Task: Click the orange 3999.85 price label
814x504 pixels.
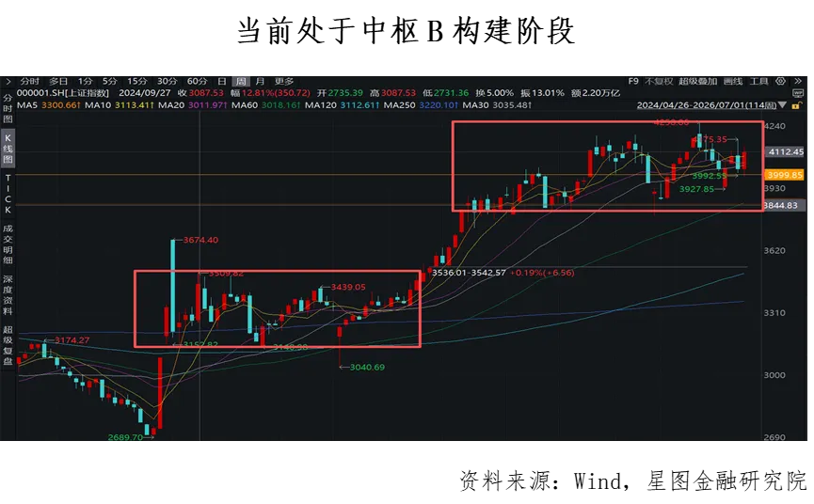Action: [784, 175]
